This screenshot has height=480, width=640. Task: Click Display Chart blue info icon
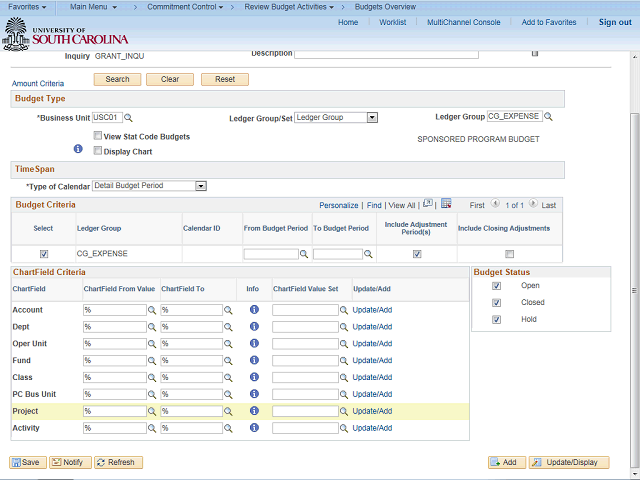coord(78,149)
